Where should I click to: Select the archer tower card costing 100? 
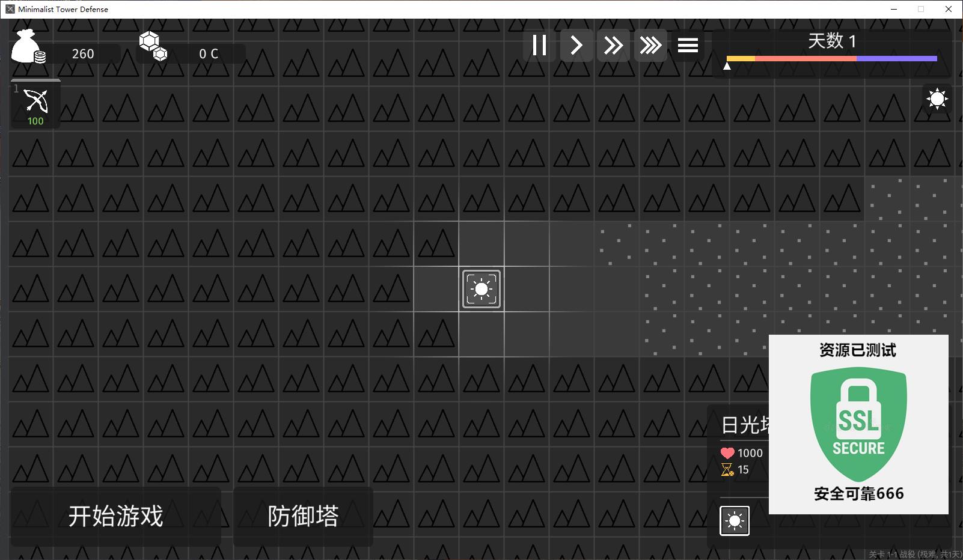point(35,105)
